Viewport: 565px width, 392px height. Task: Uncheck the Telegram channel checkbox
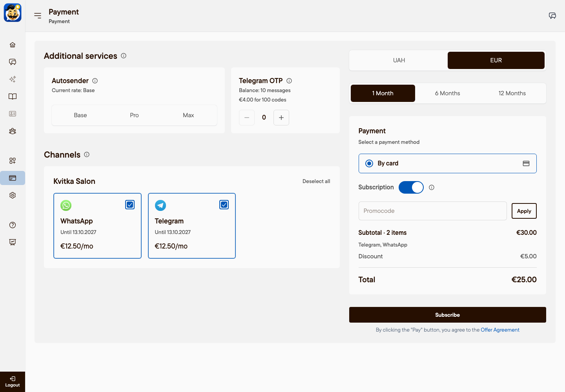[x=224, y=205]
